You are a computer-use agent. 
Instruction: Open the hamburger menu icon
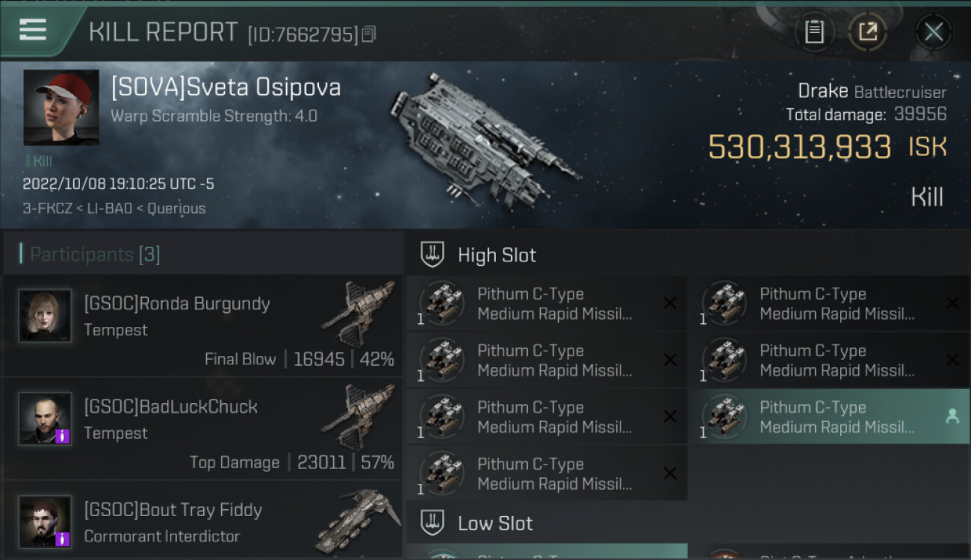[32, 30]
